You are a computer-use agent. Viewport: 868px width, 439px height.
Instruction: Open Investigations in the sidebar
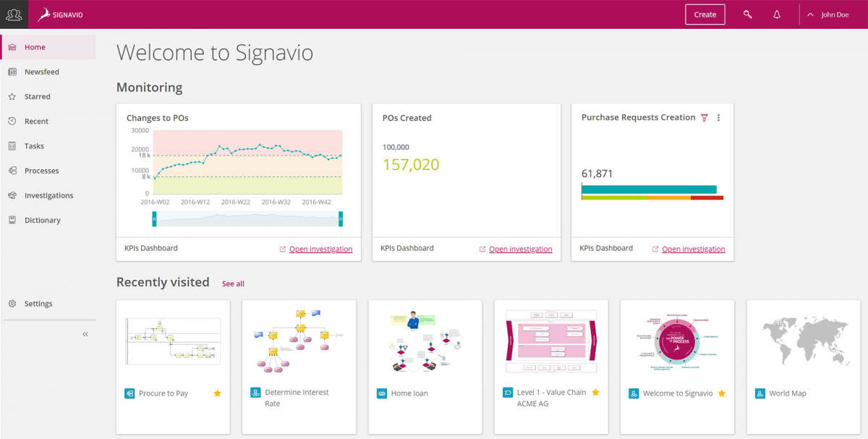coord(48,195)
